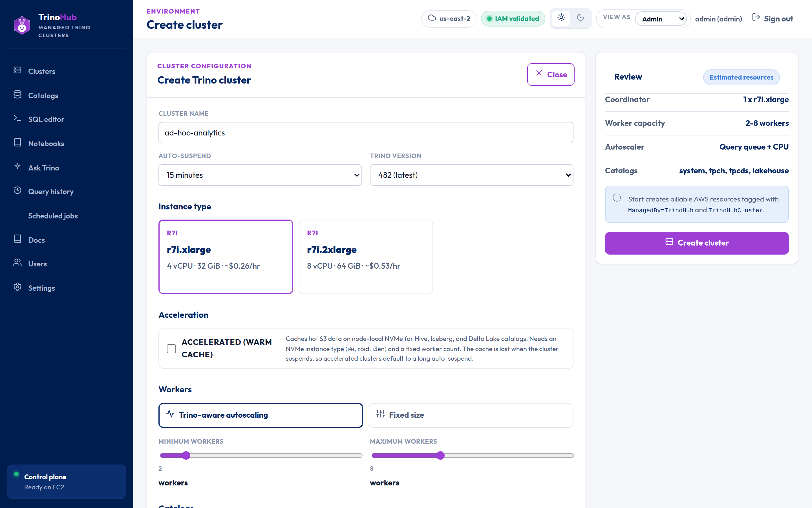Click the green Control plane status dot

click(x=16, y=474)
